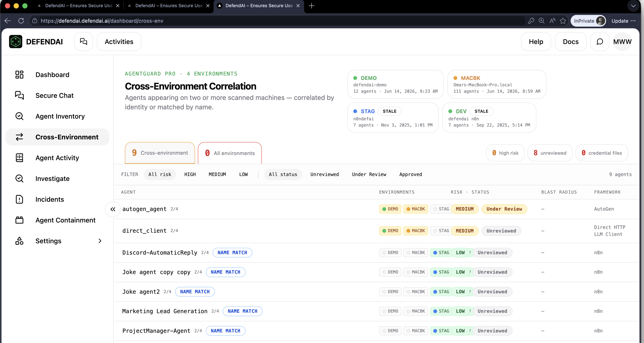This screenshot has height=343, width=644.
Task: Open Marketing Lead Generation agent
Action: 165,311
